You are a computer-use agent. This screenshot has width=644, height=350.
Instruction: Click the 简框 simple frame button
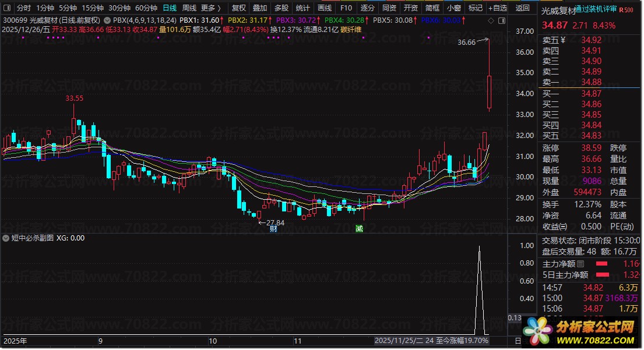432,8
